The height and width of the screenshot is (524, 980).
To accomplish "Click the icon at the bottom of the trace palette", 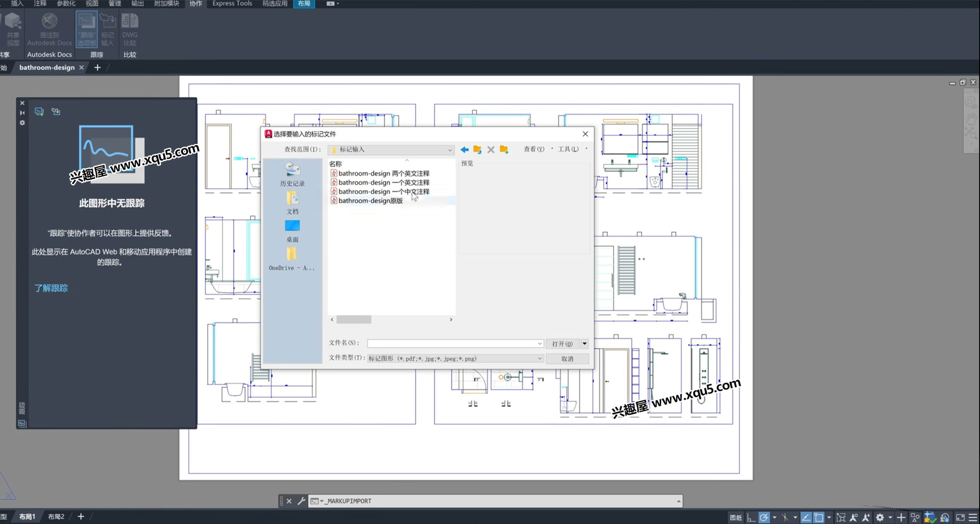I will pyautogui.click(x=22, y=423).
